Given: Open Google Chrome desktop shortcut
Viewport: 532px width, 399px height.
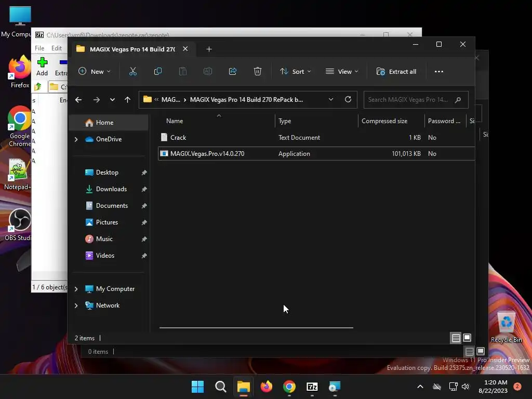Looking at the screenshot, I should 20,126.
